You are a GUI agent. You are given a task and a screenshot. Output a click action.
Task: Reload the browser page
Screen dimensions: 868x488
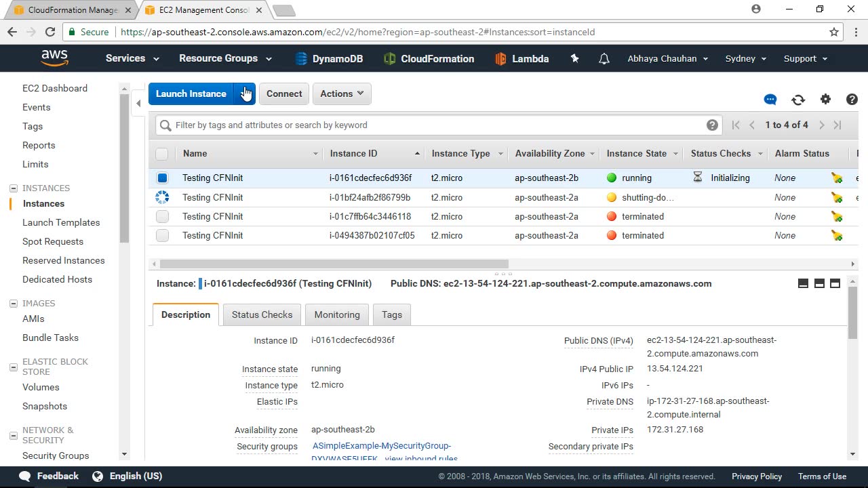coord(50,32)
